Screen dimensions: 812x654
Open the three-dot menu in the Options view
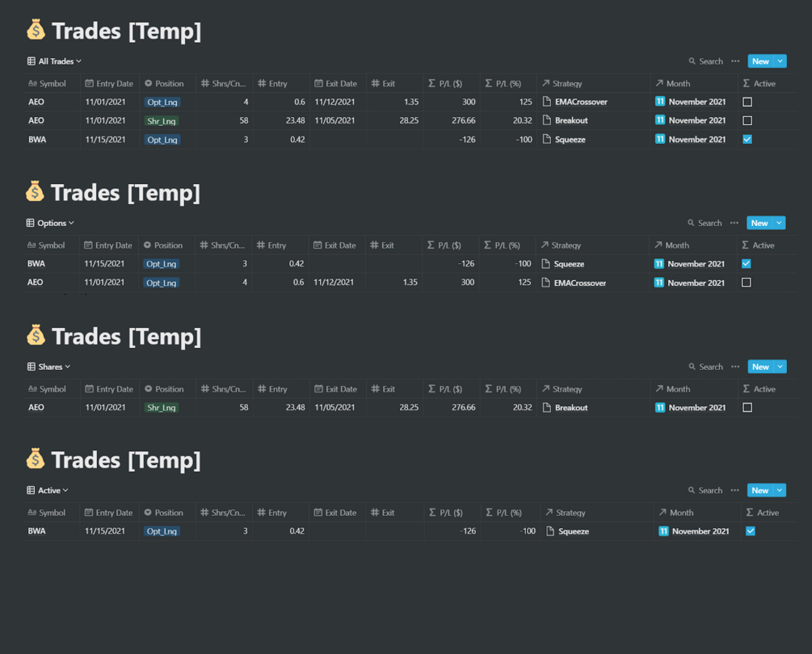coord(734,223)
